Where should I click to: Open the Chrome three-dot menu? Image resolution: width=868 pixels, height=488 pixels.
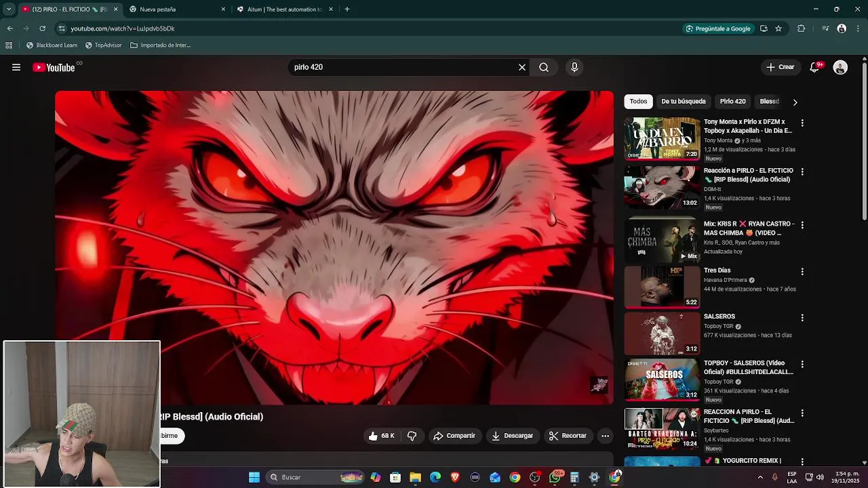(859, 28)
